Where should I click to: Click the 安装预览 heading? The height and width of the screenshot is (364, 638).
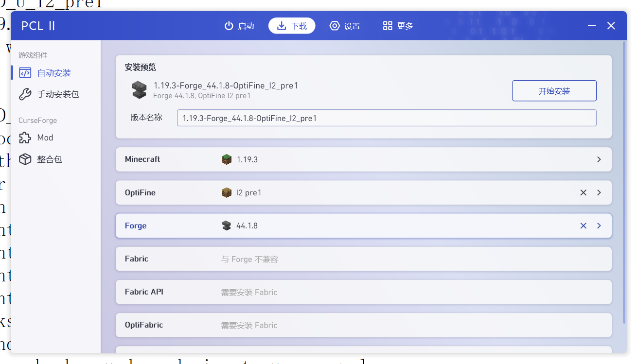coord(141,68)
